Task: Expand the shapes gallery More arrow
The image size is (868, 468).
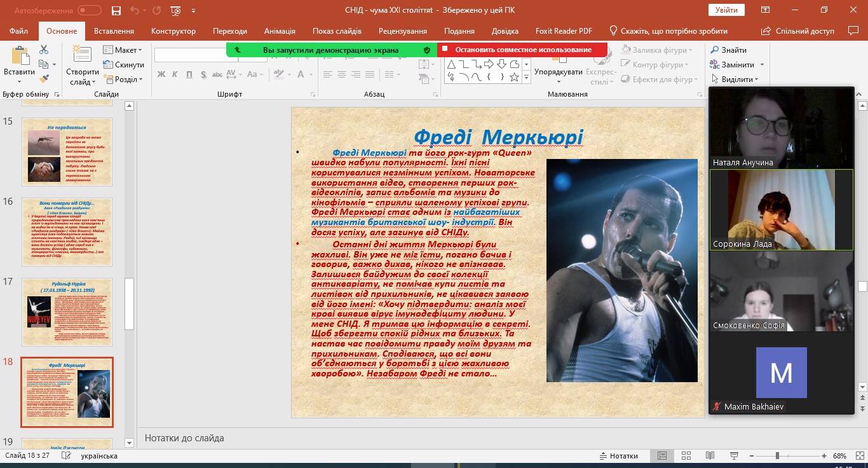Action: (x=526, y=78)
